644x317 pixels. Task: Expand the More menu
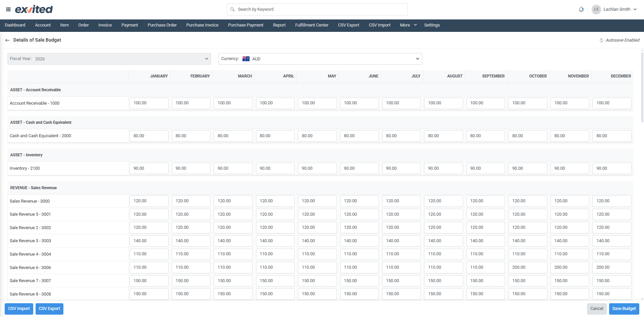tap(408, 25)
